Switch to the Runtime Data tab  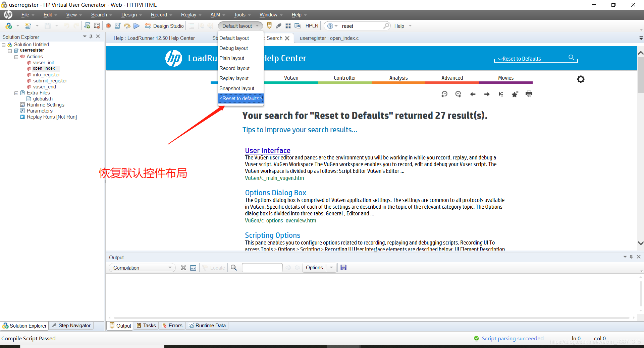coord(207,326)
